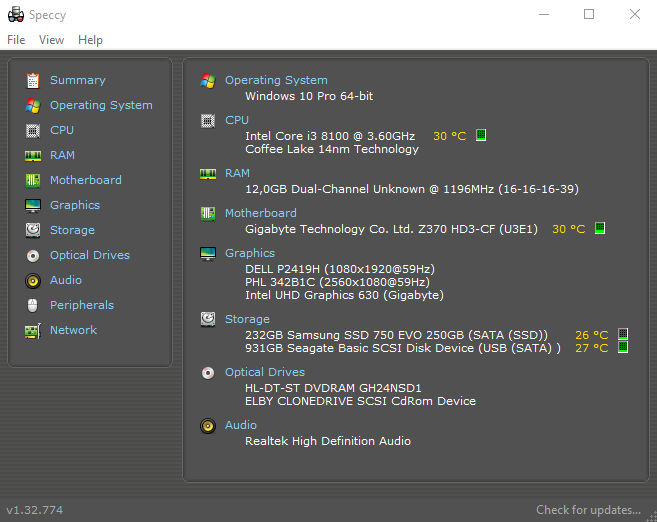Show the Motherboard section from sidebar

click(85, 180)
